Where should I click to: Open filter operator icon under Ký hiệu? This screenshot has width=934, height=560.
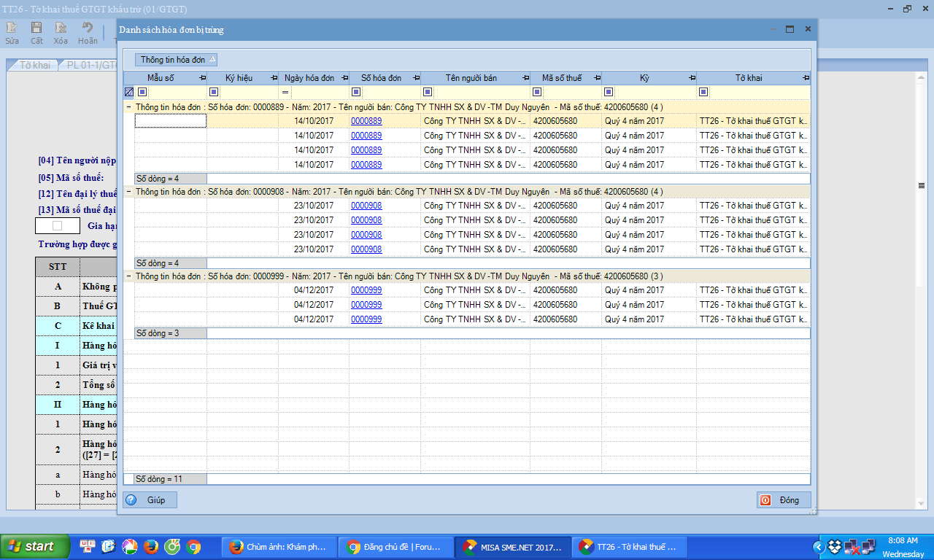pyautogui.click(x=214, y=92)
